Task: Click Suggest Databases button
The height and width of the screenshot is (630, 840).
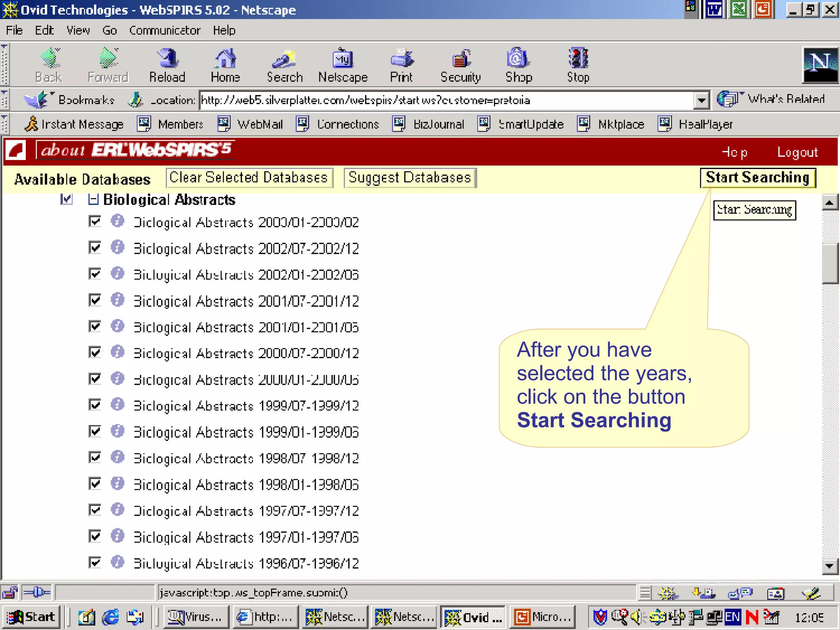Action: (x=410, y=178)
